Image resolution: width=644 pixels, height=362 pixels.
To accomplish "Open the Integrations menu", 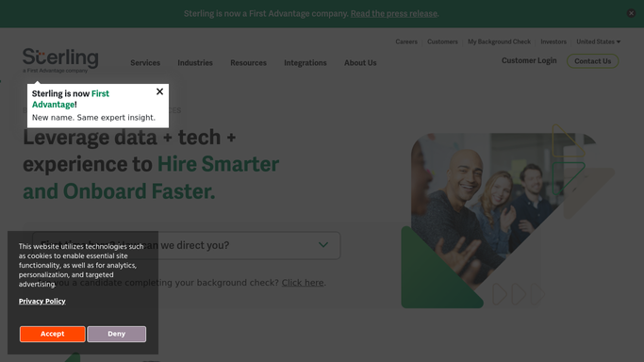I will (x=305, y=63).
